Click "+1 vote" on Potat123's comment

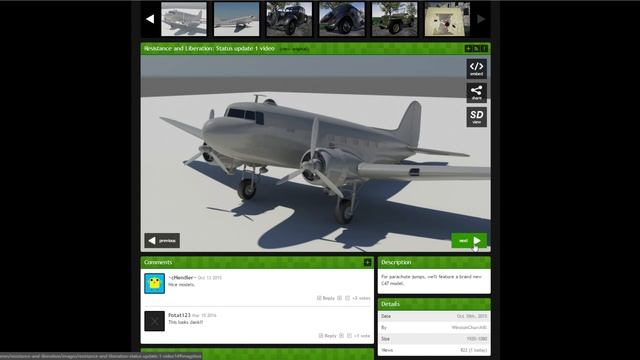pyautogui.click(x=362, y=336)
